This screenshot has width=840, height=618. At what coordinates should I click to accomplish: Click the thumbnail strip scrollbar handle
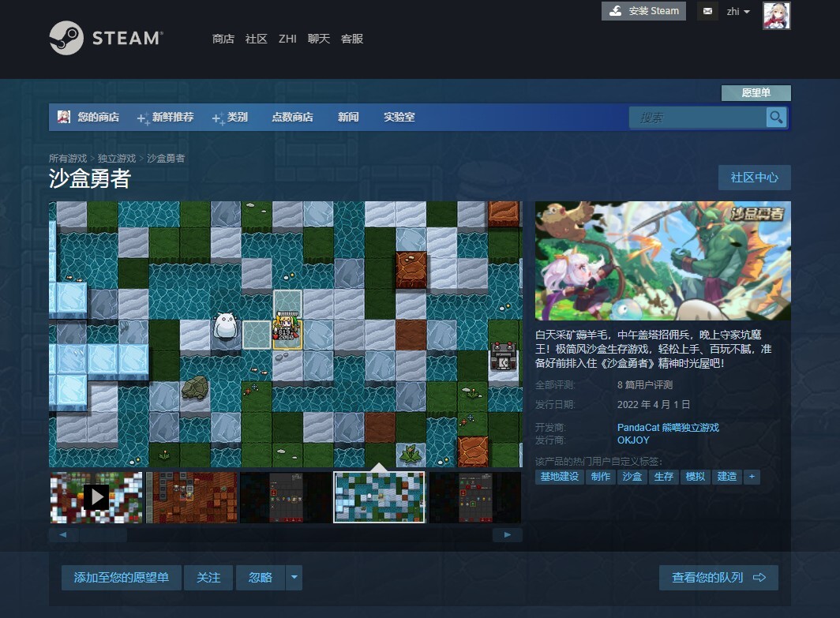pyautogui.click(x=103, y=534)
